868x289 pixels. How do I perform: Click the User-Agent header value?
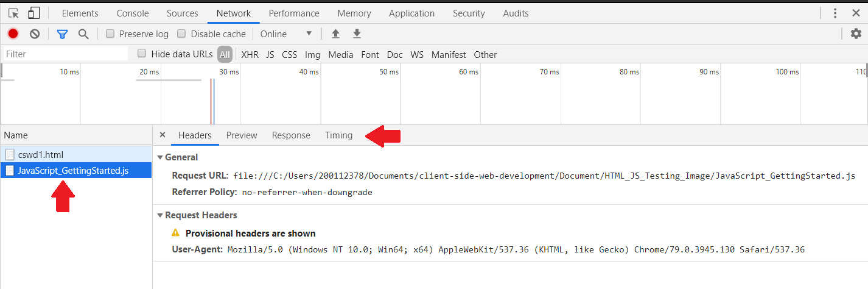[516, 249]
